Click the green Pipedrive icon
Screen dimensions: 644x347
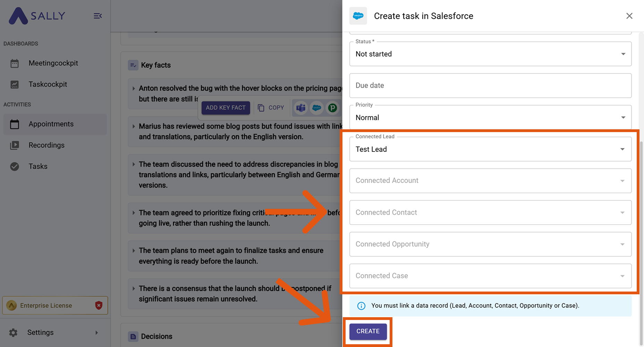332,108
